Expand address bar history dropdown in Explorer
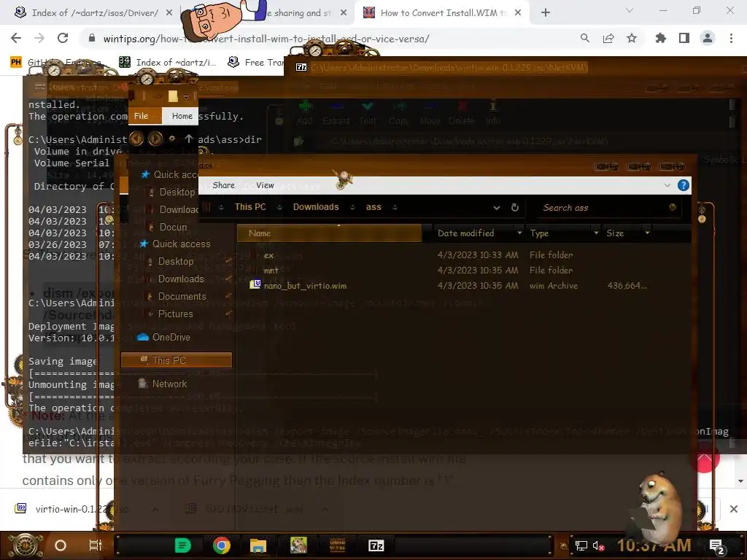This screenshot has height=560, width=747. tap(496, 208)
